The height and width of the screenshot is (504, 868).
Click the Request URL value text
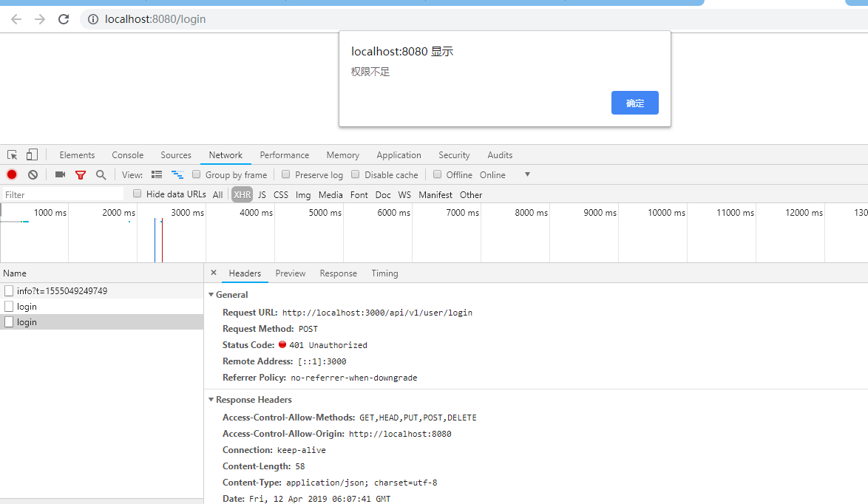tap(377, 313)
